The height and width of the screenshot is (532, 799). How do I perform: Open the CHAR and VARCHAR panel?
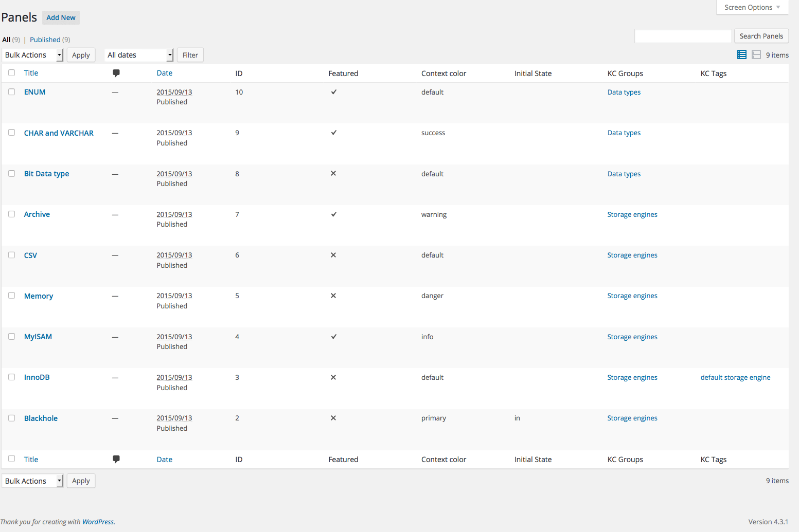coord(59,133)
